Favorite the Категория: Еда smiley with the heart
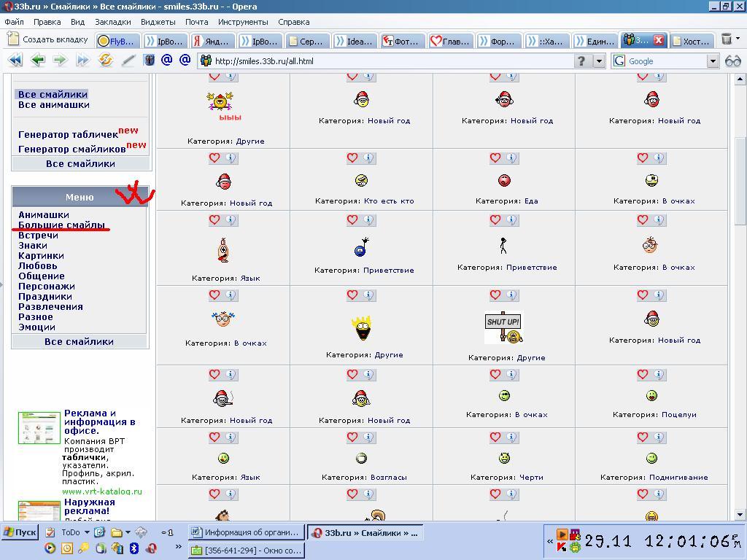The image size is (747, 560). coord(495,157)
